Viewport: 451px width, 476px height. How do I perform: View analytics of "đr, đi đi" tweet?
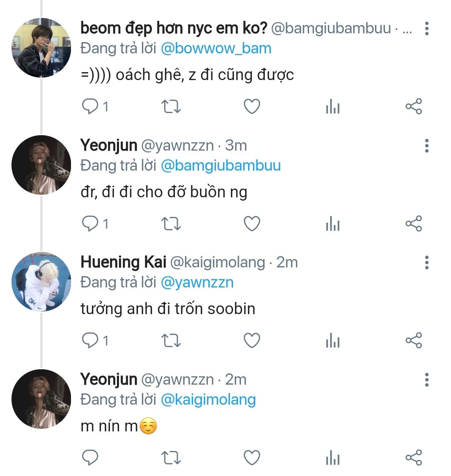[x=332, y=224]
